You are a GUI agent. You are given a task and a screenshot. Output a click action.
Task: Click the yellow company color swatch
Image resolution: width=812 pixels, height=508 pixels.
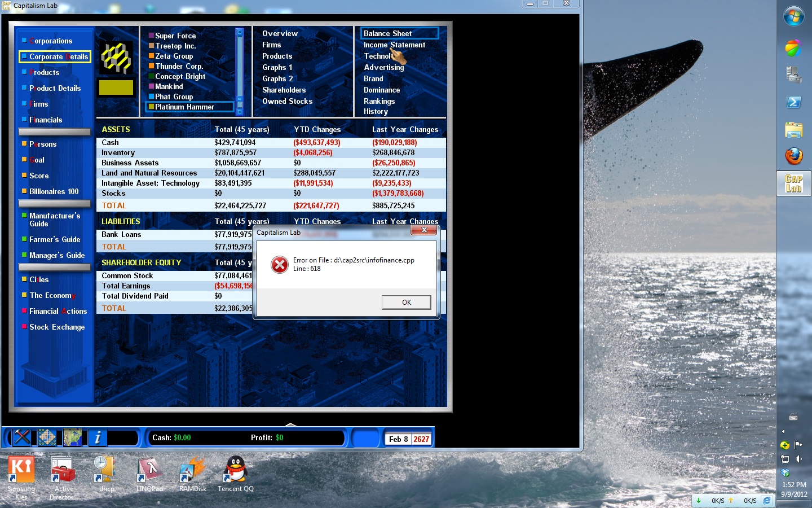pos(116,87)
